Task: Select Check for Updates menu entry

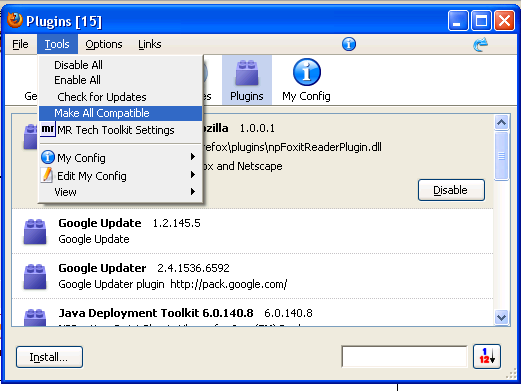Action: tap(120, 97)
